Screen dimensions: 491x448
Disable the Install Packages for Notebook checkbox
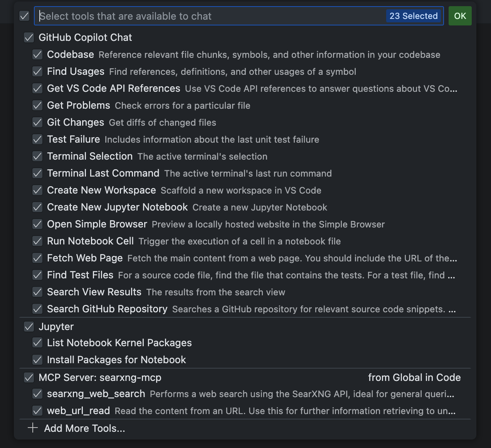[37, 360]
